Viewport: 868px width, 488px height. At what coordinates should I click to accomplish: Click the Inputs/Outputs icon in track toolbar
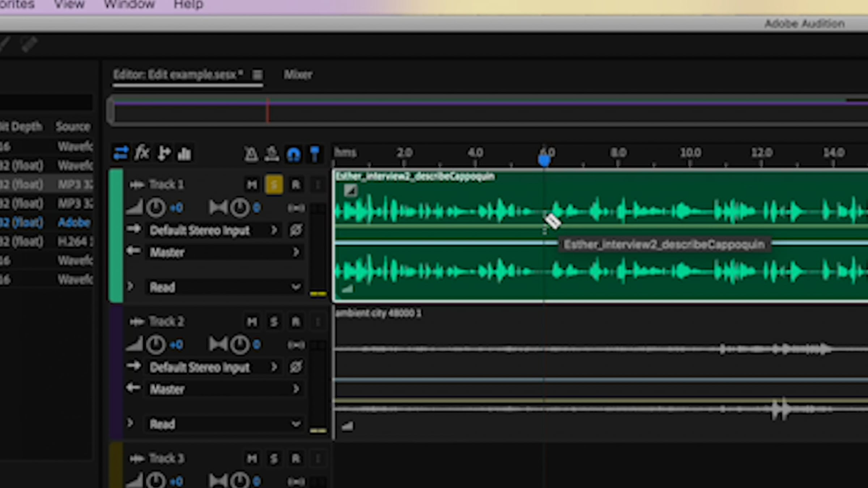click(x=120, y=154)
